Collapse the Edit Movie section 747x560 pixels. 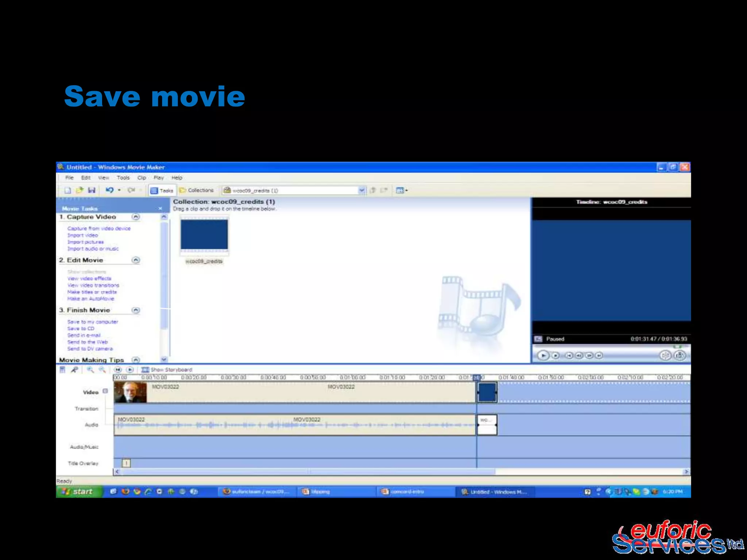tap(136, 260)
